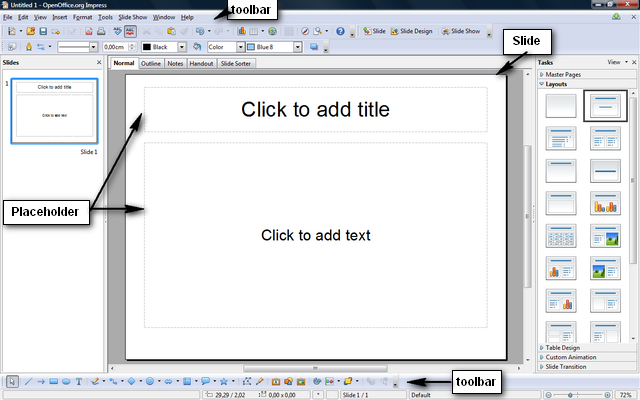Select the Callouts speech bubble tool
This screenshot has width=640, height=400.
pyautogui.click(x=205, y=382)
